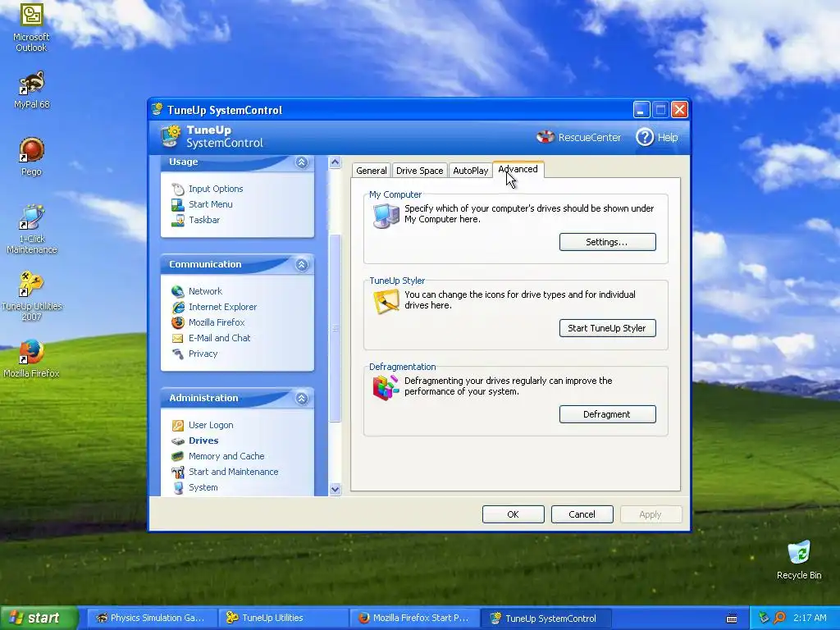Click the RescueCenter lifebuoy icon

pos(546,137)
